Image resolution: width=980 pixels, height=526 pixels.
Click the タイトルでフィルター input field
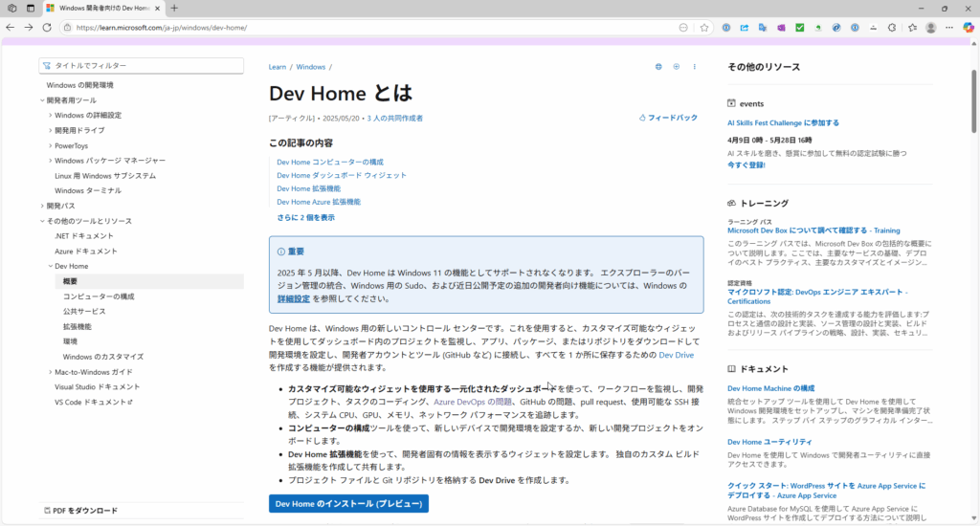coord(142,66)
